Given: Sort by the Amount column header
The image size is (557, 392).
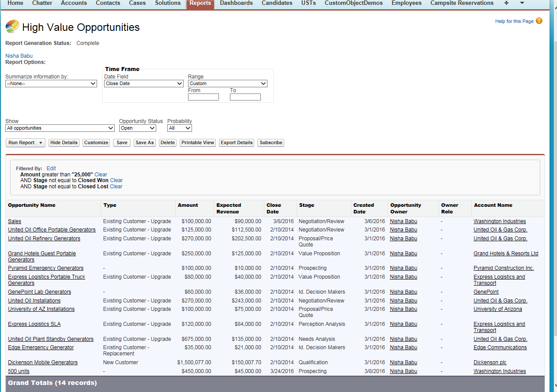Looking at the screenshot, I should coord(188,205).
